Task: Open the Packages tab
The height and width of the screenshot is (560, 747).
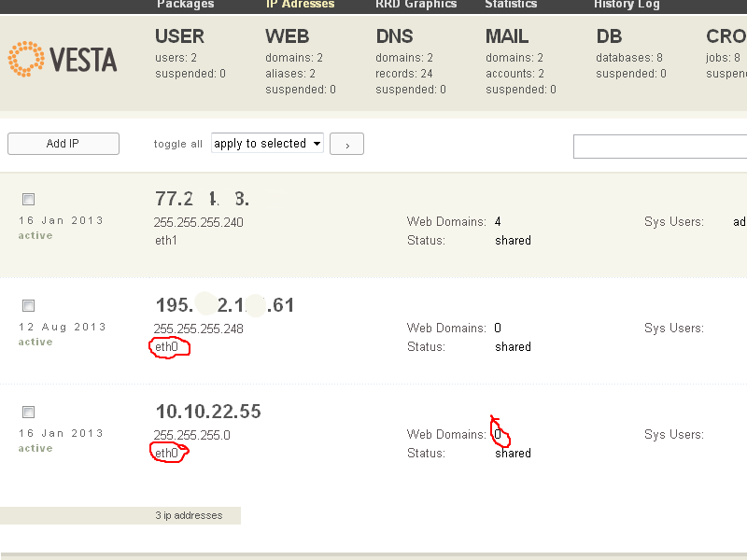Action: click(185, 5)
